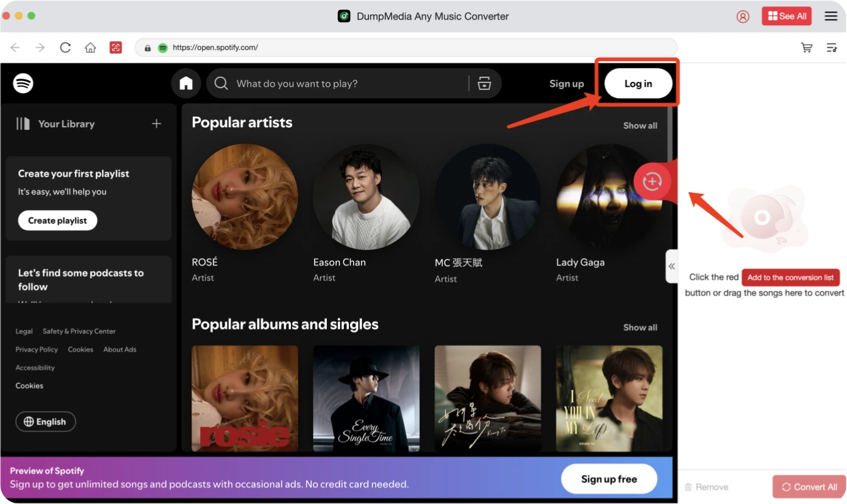Open the Every Single Time album cover

pyautogui.click(x=367, y=398)
